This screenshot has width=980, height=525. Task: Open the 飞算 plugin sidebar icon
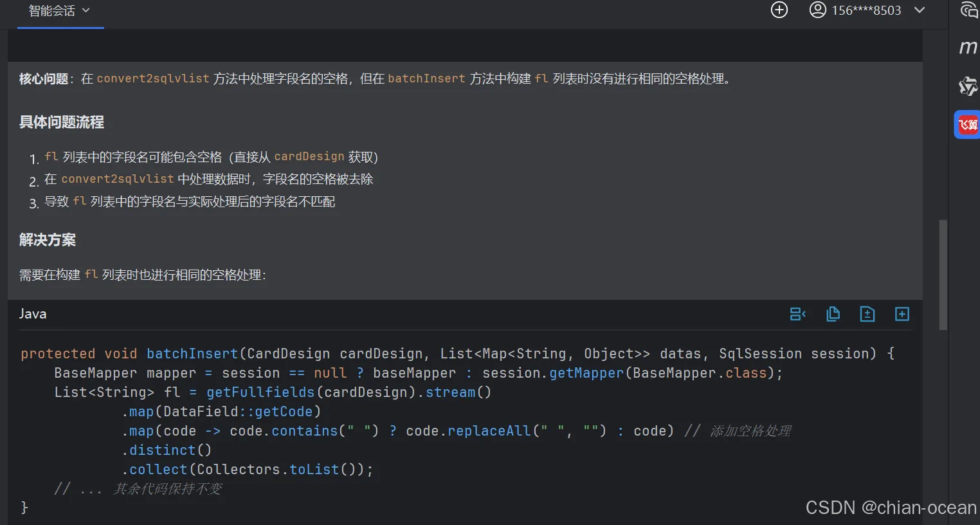pos(968,124)
